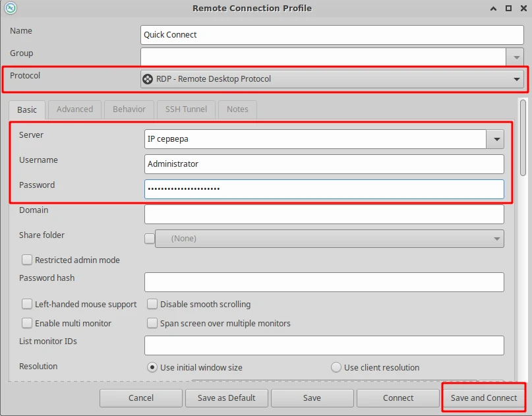Go to the Notes tab

(237, 109)
